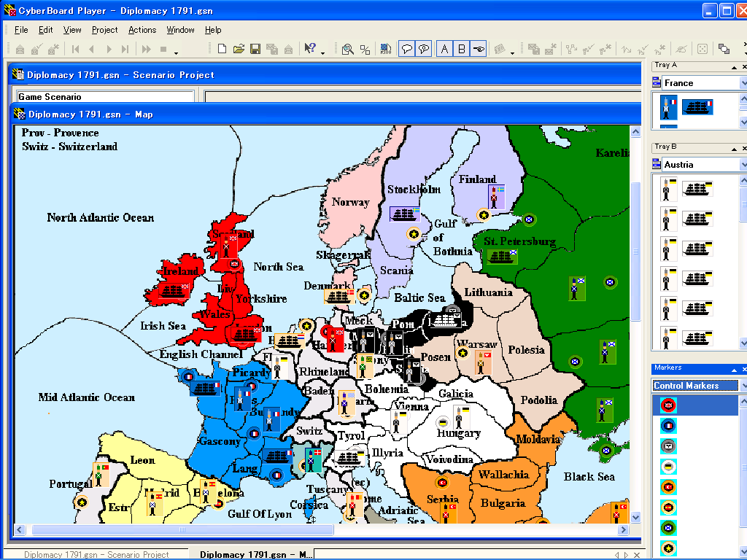Viewport: 747px width, 560px height.
Task: Click the map's scroll-right arrow button
Action: click(x=623, y=529)
